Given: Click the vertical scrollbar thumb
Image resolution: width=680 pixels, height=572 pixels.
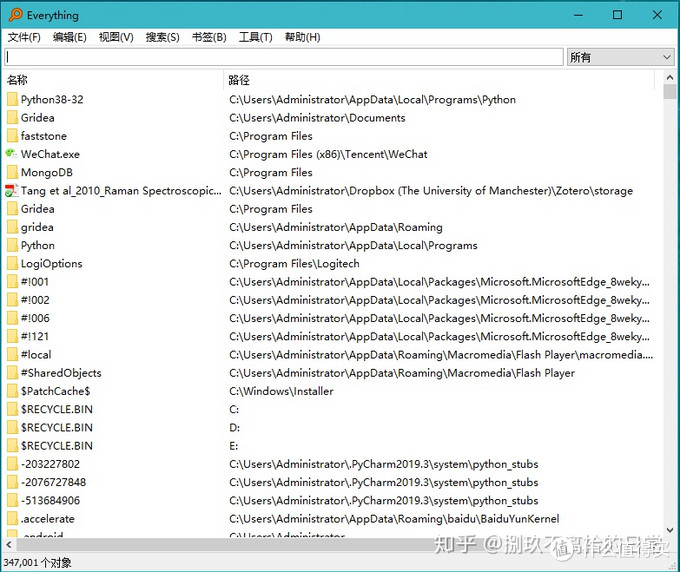Looking at the screenshot, I should click(670, 92).
